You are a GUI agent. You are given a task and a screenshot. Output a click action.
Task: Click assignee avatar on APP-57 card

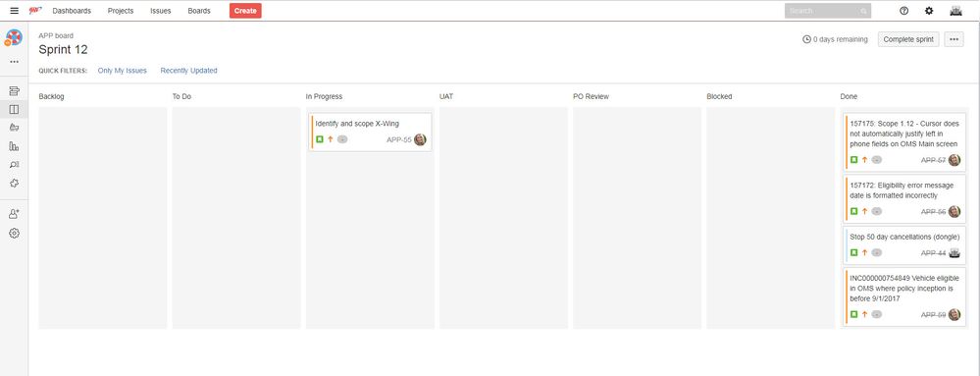click(x=954, y=160)
